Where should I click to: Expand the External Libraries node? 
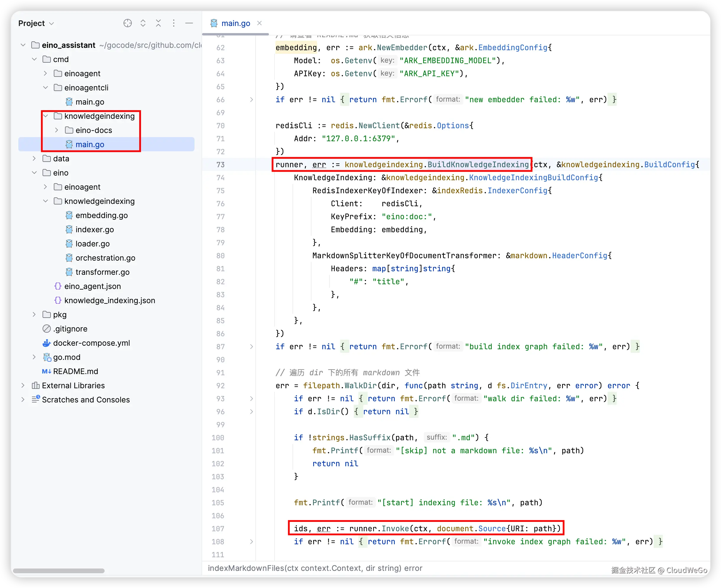point(23,386)
